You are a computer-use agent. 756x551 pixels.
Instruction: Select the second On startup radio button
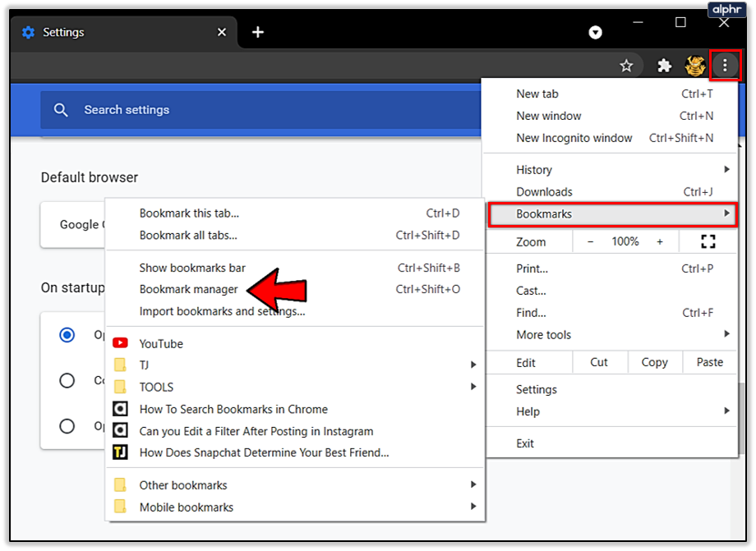click(67, 380)
